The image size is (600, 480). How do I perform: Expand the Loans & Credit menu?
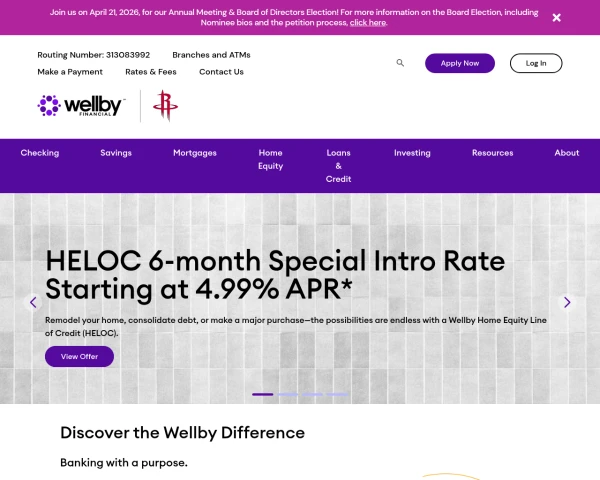pyautogui.click(x=338, y=165)
